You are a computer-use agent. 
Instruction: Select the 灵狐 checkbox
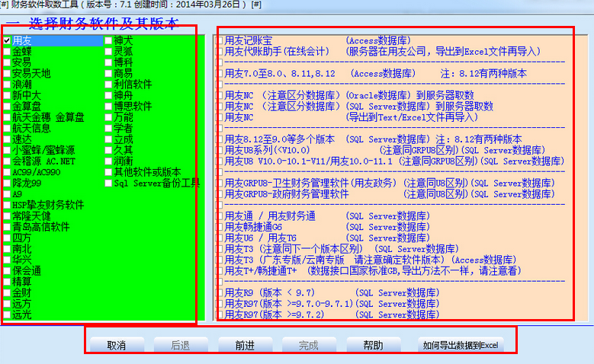108,52
